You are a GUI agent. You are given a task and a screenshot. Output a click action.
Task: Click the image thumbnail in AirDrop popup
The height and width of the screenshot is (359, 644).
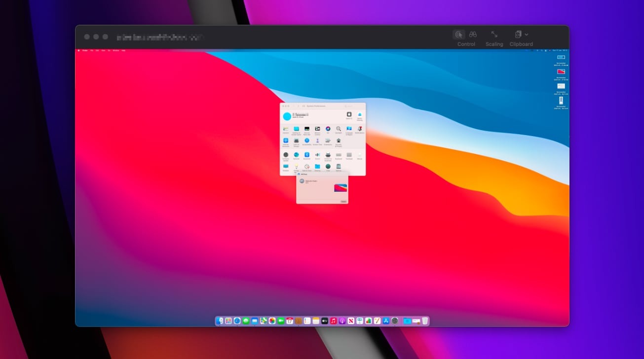tap(341, 187)
